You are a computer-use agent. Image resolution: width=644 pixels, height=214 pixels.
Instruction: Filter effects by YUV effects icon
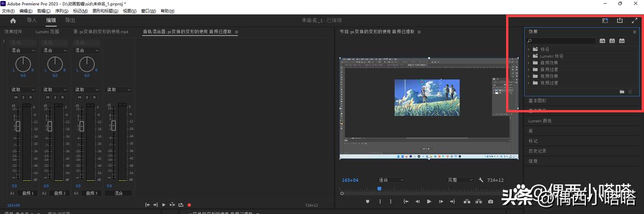point(622,40)
